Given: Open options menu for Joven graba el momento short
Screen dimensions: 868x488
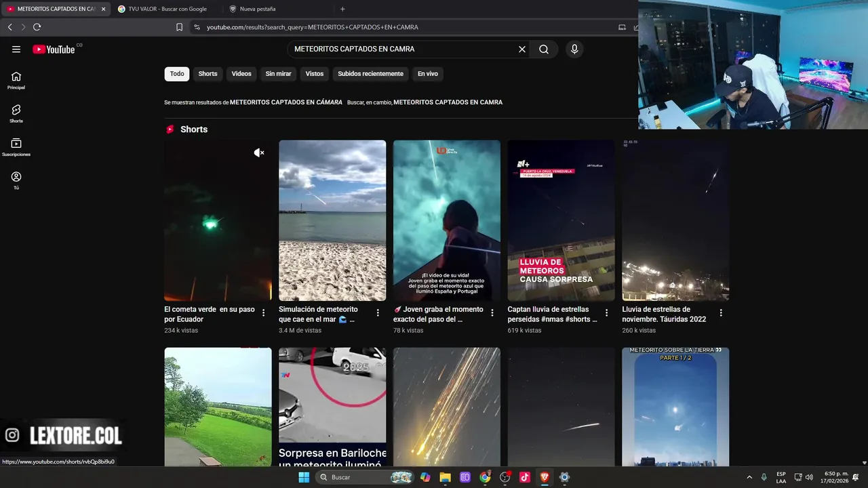Looking at the screenshot, I should (492, 313).
